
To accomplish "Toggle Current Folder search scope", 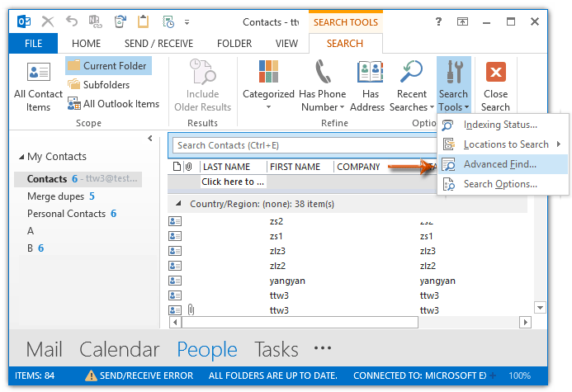I will [x=108, y=66].
